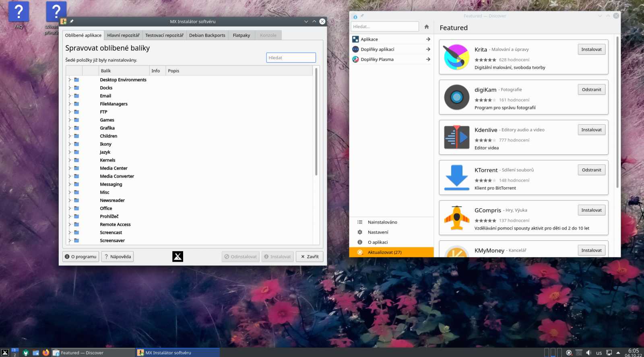Select the Media Converter row
The height and width of the screenshot is (357, 644).
(189, 176)
